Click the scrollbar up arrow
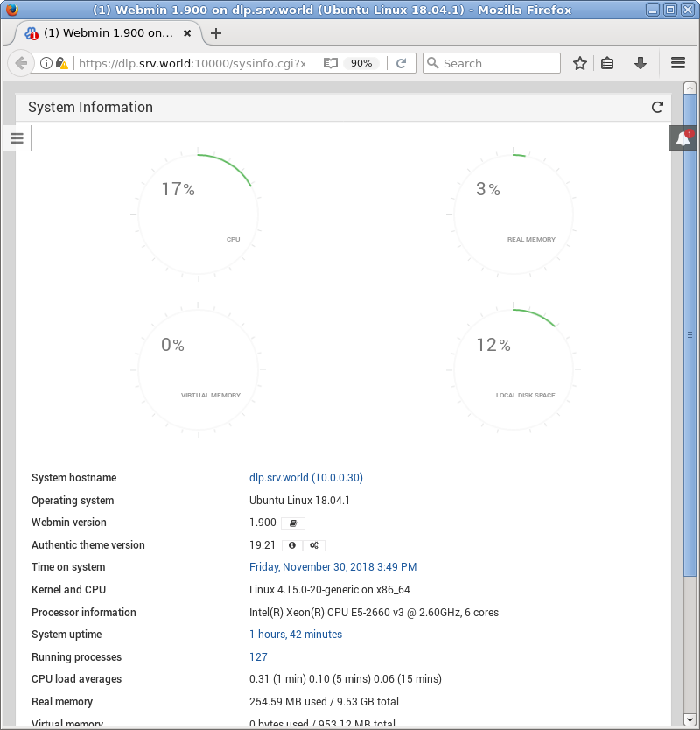 689,88
